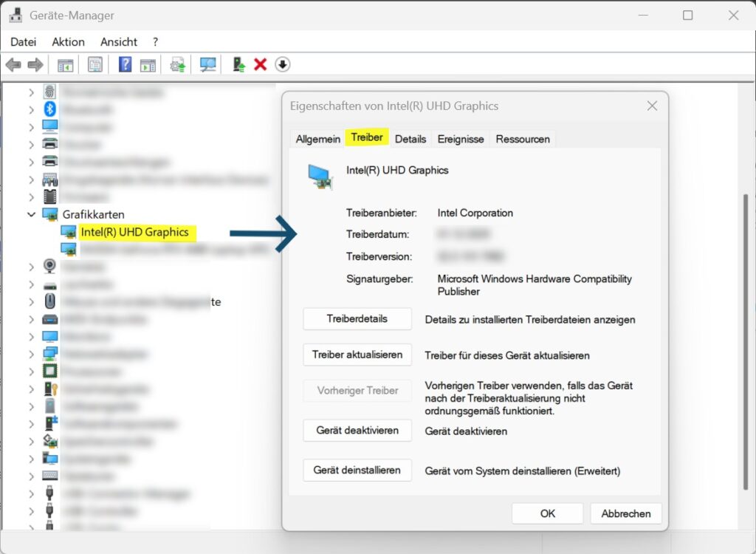Scan for hardware changes with magnifier monitor icon

207,64
